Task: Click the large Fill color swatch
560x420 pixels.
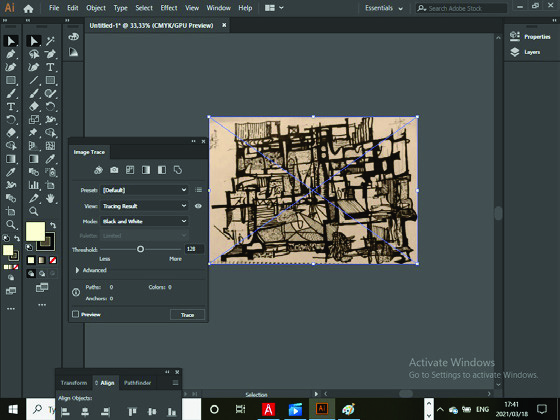Action: point(35,231)
